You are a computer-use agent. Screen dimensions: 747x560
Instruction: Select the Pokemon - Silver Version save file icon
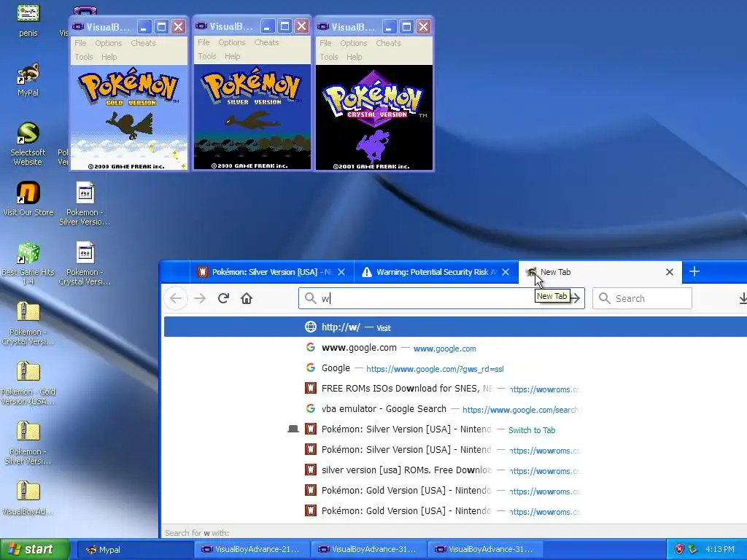[85, 203]
